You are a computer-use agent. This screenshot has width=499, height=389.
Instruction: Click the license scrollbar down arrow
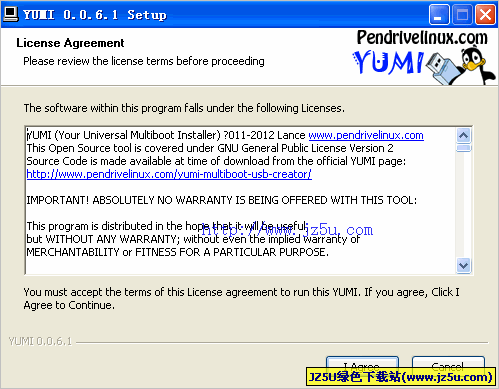coord(464,266)
